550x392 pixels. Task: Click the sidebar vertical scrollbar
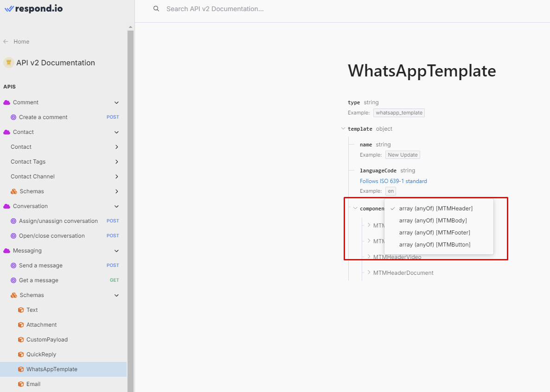(x=130, y=210)
